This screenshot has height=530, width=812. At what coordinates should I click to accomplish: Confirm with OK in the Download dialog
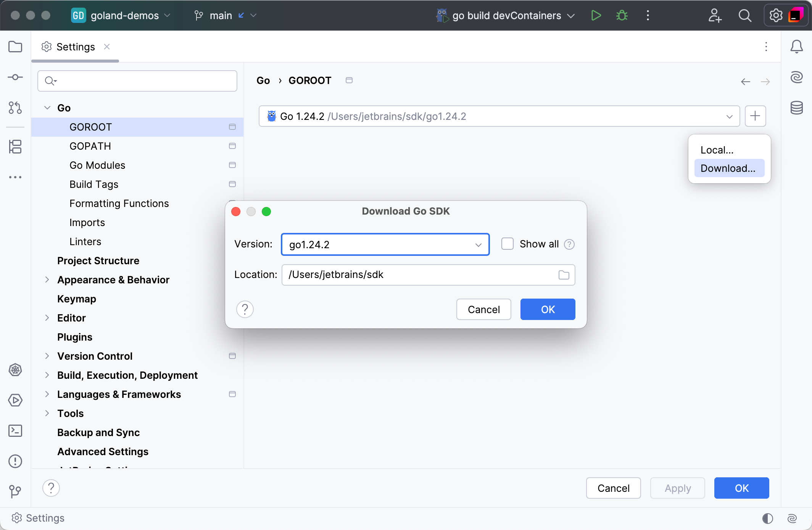pos(547,309)
